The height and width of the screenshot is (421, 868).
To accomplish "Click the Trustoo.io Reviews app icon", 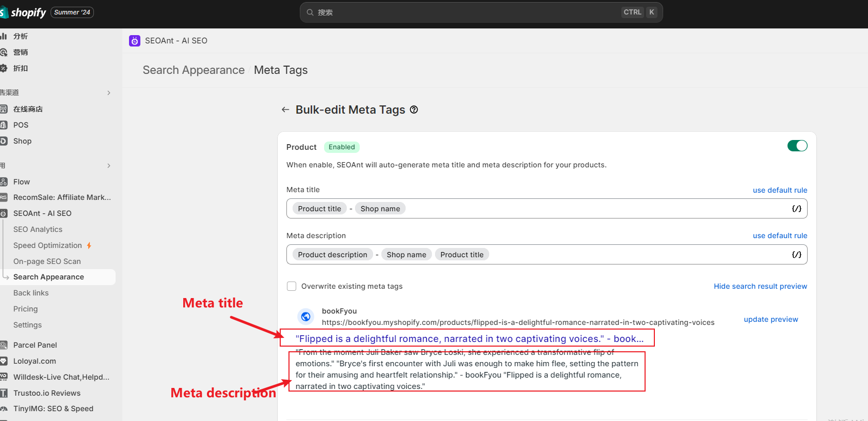I will coord(4,393).
